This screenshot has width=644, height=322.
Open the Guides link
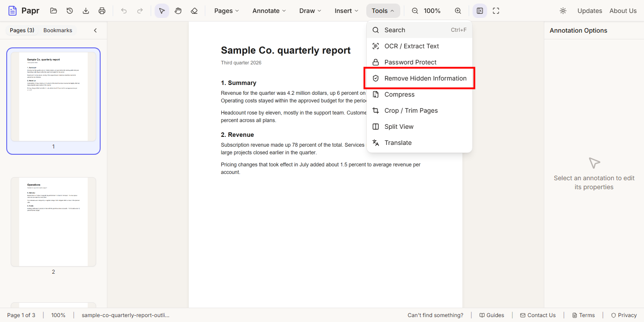[491, 315]
